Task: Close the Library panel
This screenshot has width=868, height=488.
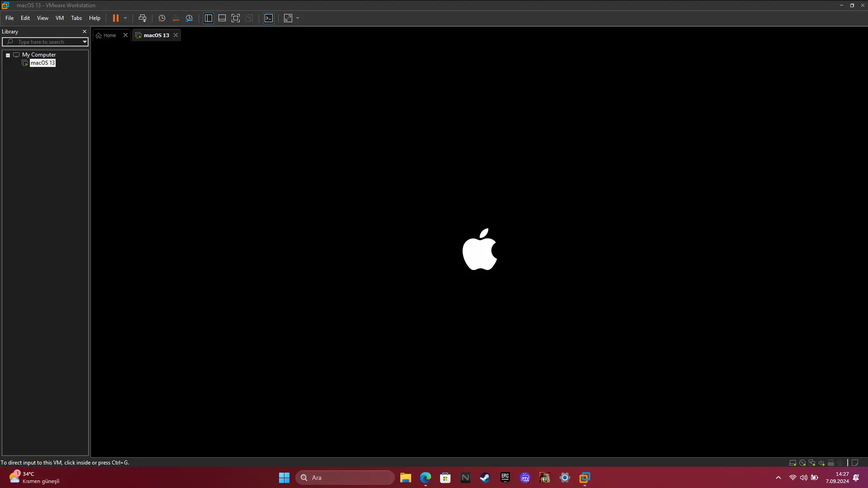Action: click(85, 32)
